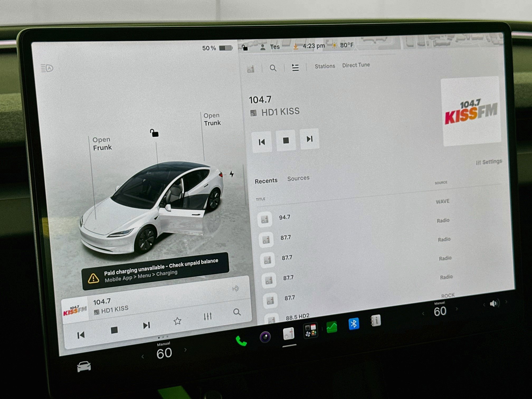The width and height of the screenshot is (532, 399).
Task: Skip to previous station in the main player
Action: coord(262,142)
